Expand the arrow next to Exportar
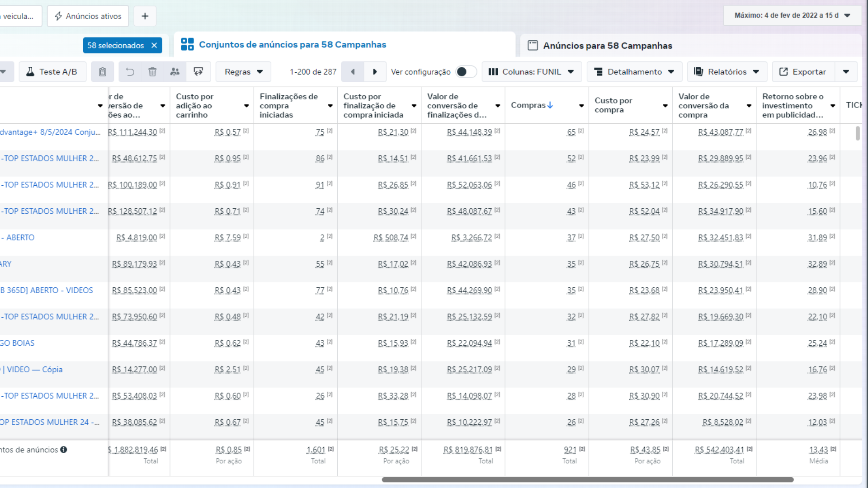The width and height of the screenshot is (868, 488). [x=846, y=72]
